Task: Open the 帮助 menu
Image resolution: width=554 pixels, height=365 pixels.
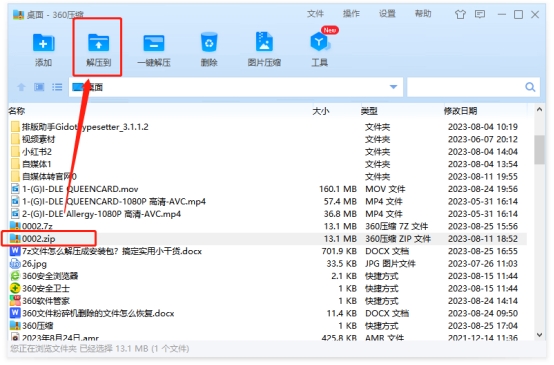Action: tap(423, 14)
